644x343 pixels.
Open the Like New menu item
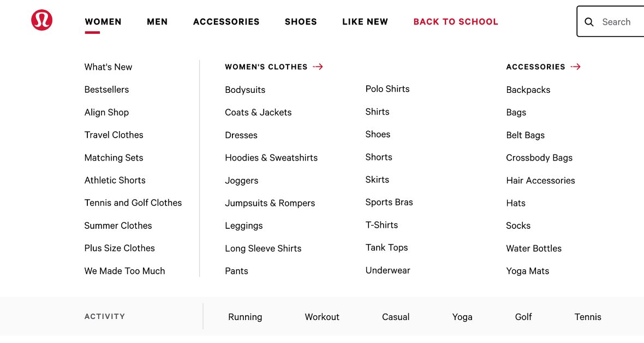[x=365, y=22]
